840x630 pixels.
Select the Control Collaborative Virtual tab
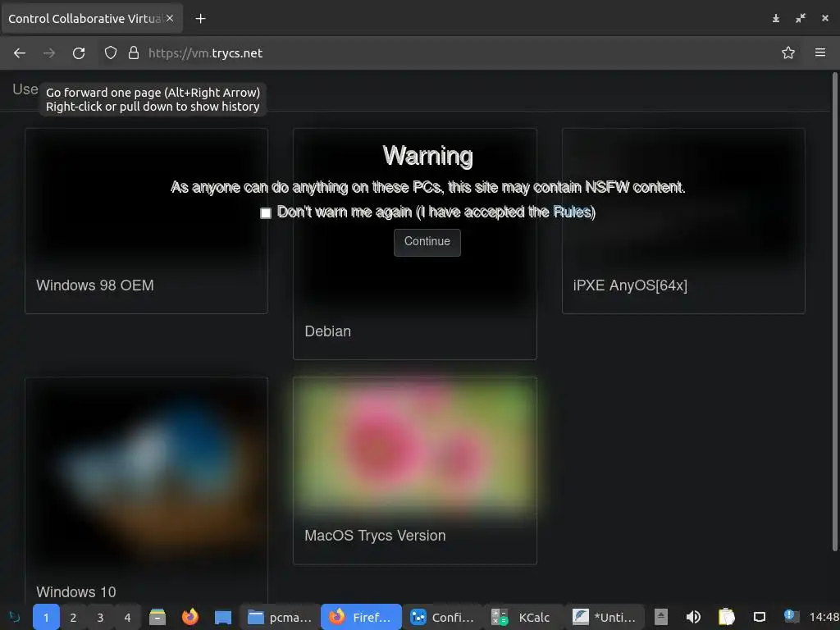(x=92, y=19)
